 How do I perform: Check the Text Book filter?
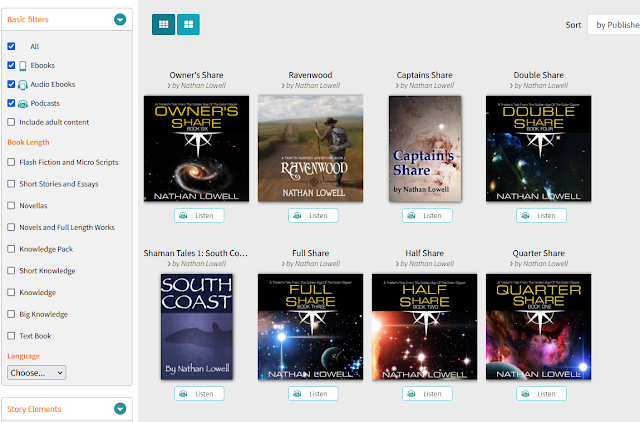pyautogui.click(x=11, y=336)
